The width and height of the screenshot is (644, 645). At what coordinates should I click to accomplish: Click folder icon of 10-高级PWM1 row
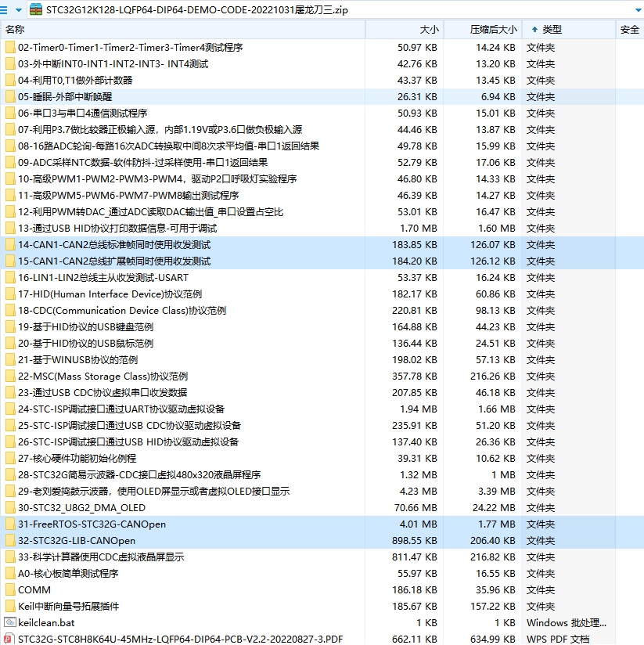pos(10,179)
